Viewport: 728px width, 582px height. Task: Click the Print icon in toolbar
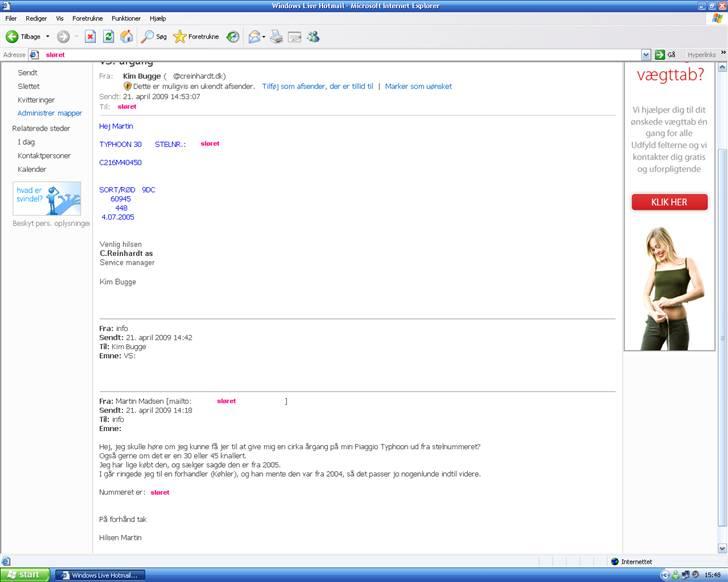[x=276, y=36]
